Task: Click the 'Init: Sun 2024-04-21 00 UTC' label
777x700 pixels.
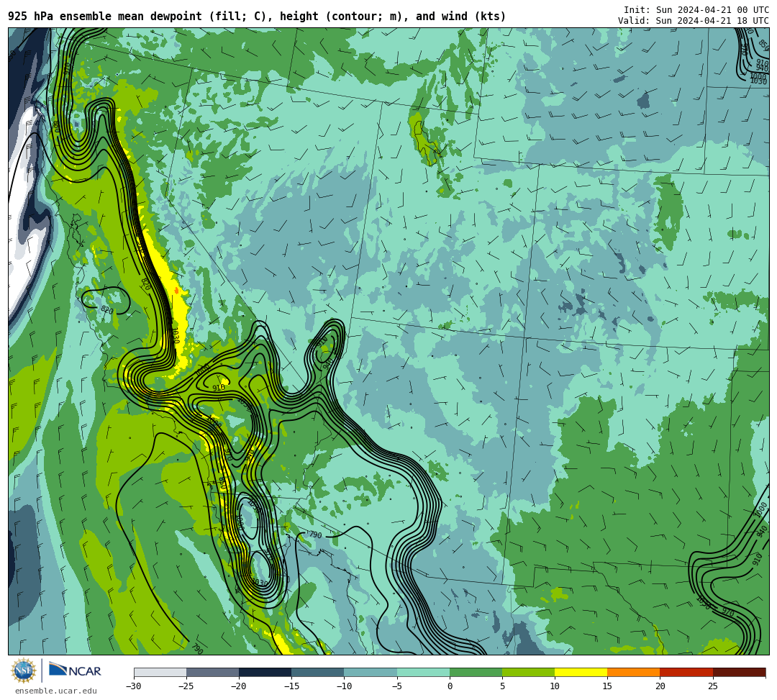Action: (696, 10)
